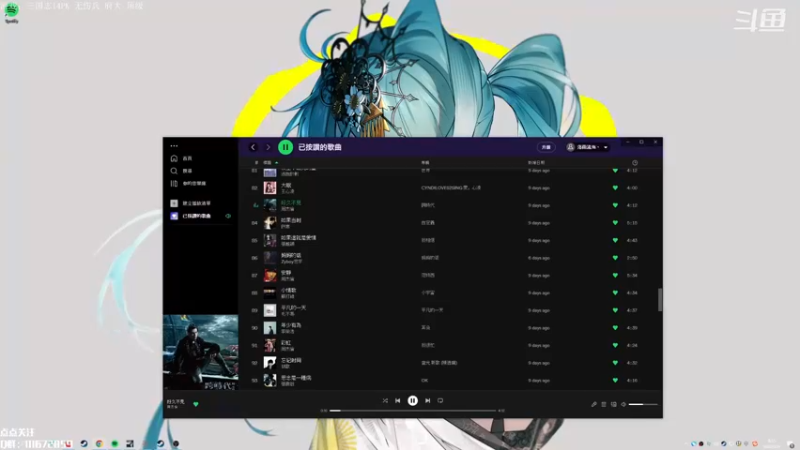Unlike the song 大眠

[615, 188]
